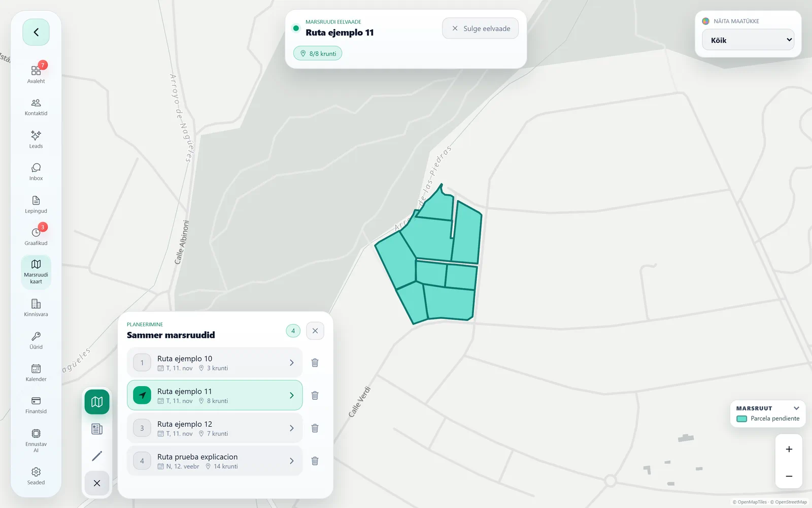Viewport: 812px width, 508px height.
Task: Click the route count badge 4
Action: point(293,331)
